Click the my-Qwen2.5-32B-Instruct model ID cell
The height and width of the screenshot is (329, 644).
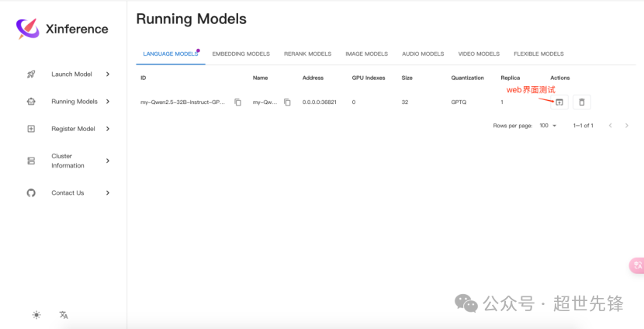pos(183,102)
